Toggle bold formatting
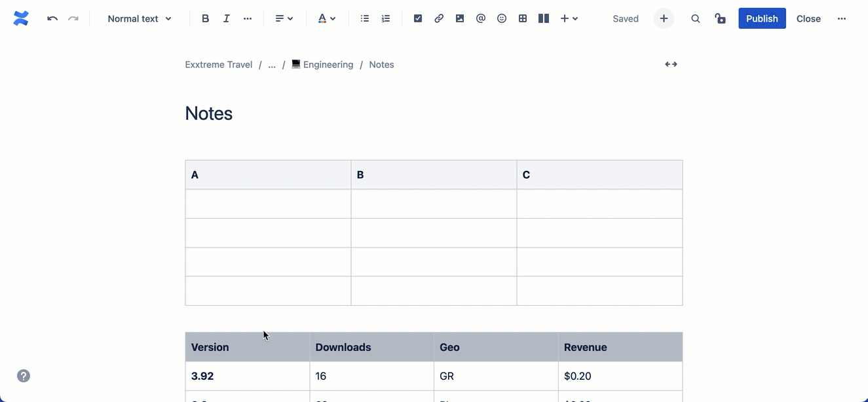 coord(205,18)
